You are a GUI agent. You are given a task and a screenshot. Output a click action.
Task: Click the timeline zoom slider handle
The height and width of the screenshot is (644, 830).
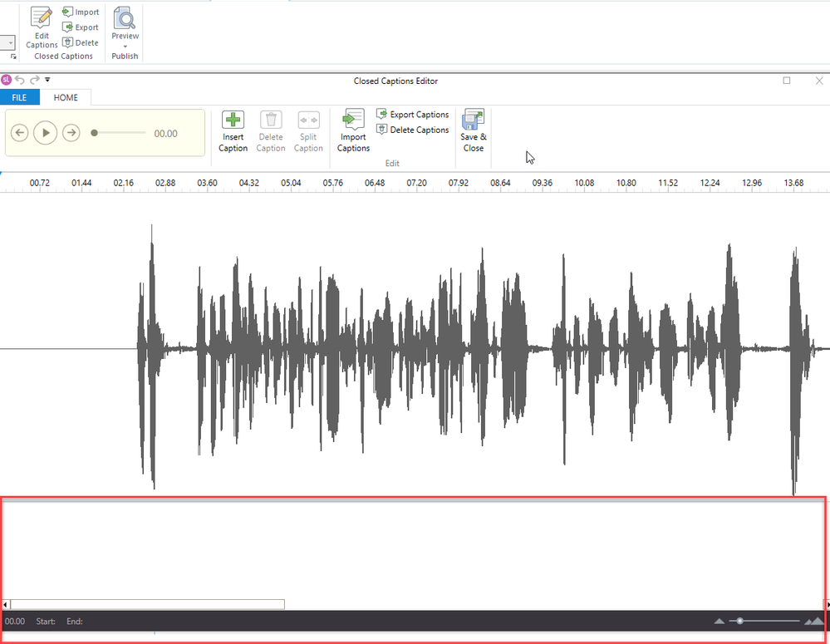pyautogui.click(x=739, y=621)
